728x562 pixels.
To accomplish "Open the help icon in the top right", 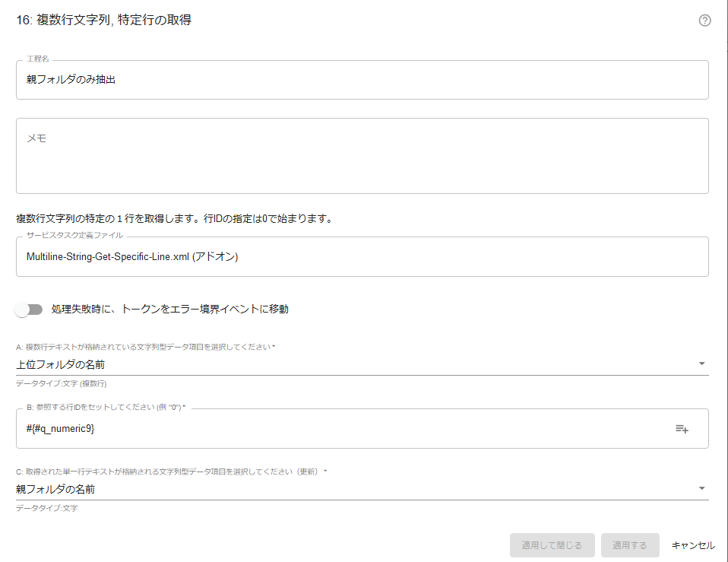I will (704, 21).
